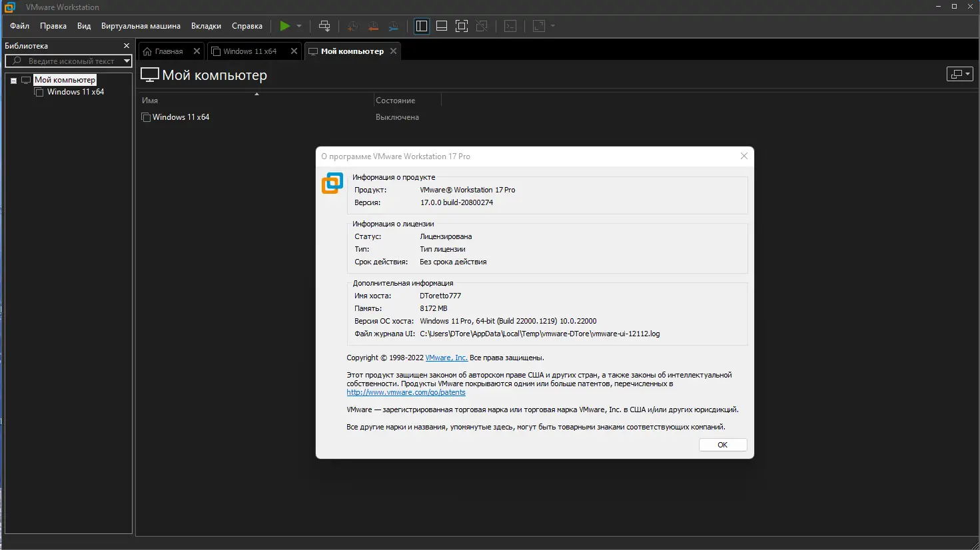
Task: Toggle the library sidebar view button
Action: click(x=422, y=26)
